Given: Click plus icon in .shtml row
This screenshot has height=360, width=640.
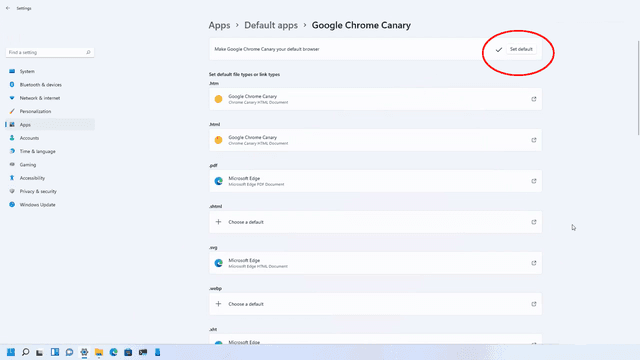Looking at the screenshot, I should coord(218,222).
